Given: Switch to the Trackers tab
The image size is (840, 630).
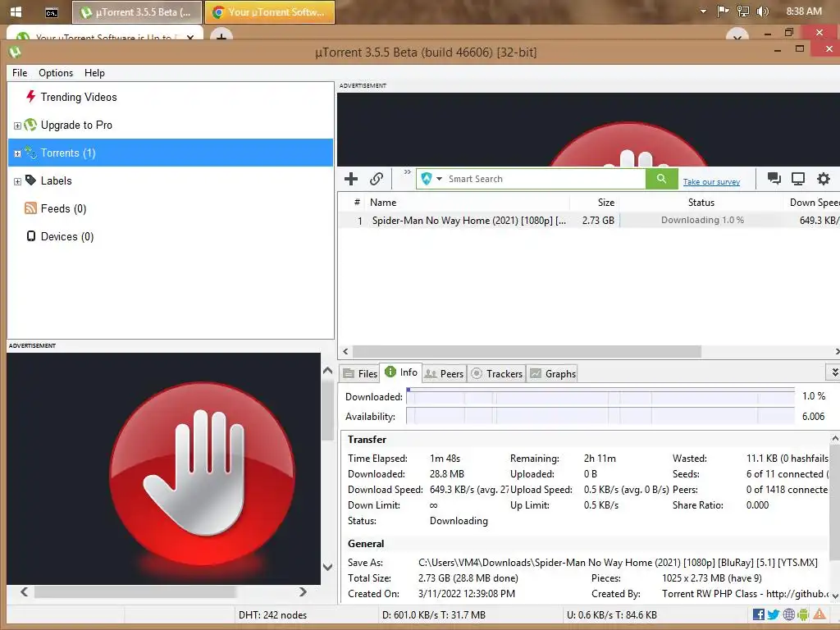Looking at the screenshot, I should pos(496,373).
